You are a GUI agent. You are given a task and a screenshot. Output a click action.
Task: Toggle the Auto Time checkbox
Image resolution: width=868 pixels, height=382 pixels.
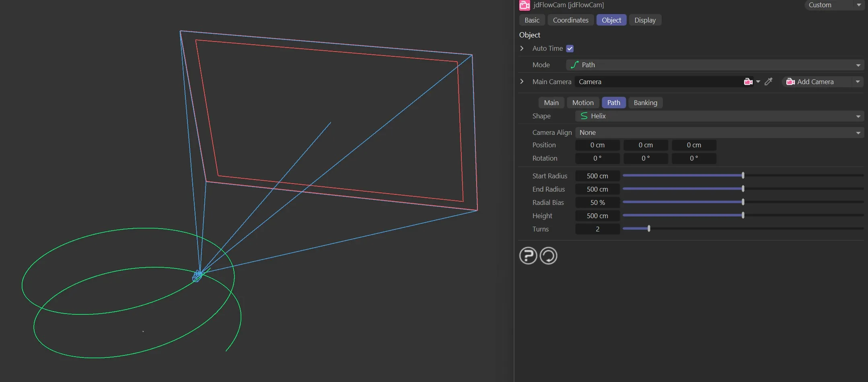pos(570,48)
